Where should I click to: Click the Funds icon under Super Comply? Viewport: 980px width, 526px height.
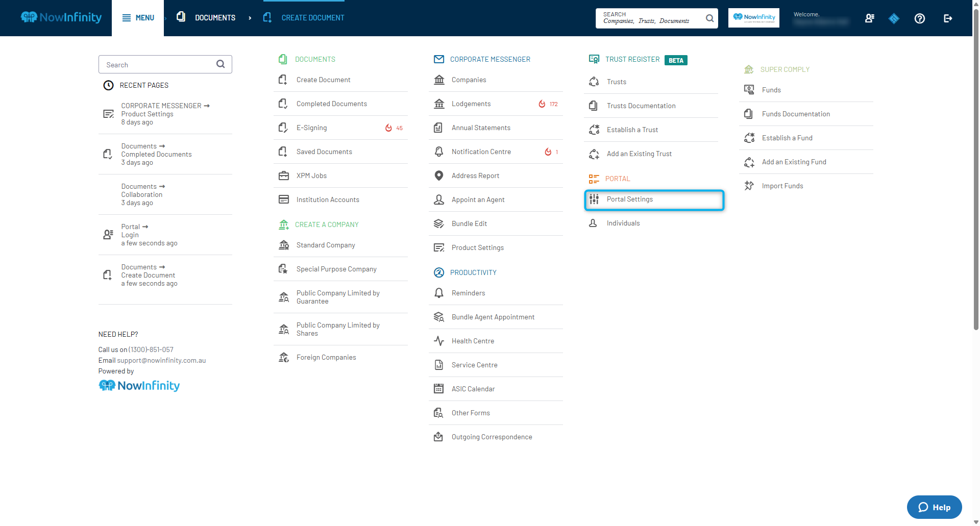click(x=749, y=90)
